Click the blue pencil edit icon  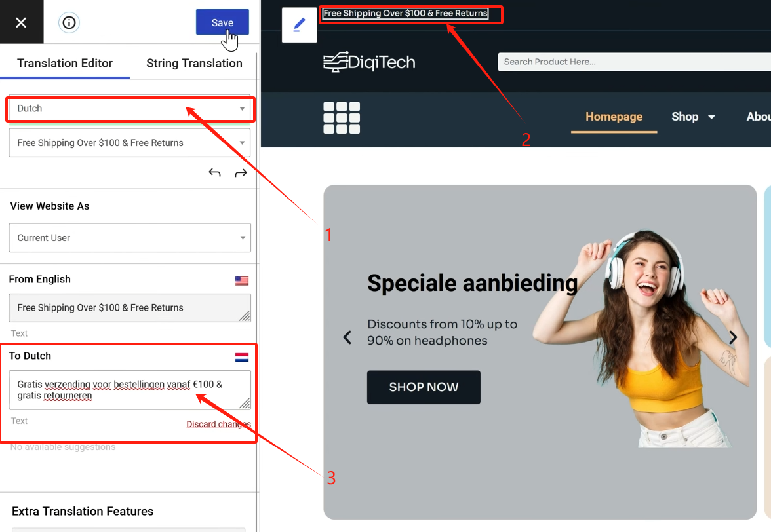click(x=299, y=24)
